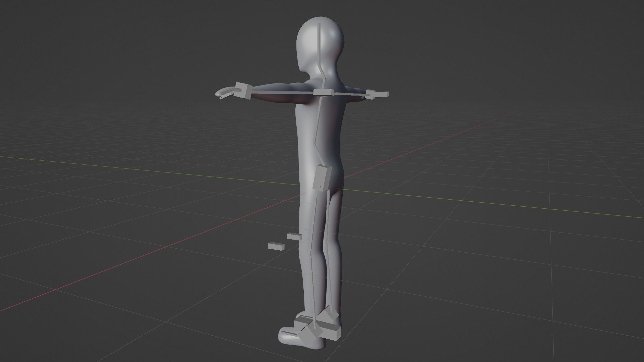The height and width of the screenshot is (362, 644).
Task: Click the orange origin dot on hip control
Action: coord(320,187)
